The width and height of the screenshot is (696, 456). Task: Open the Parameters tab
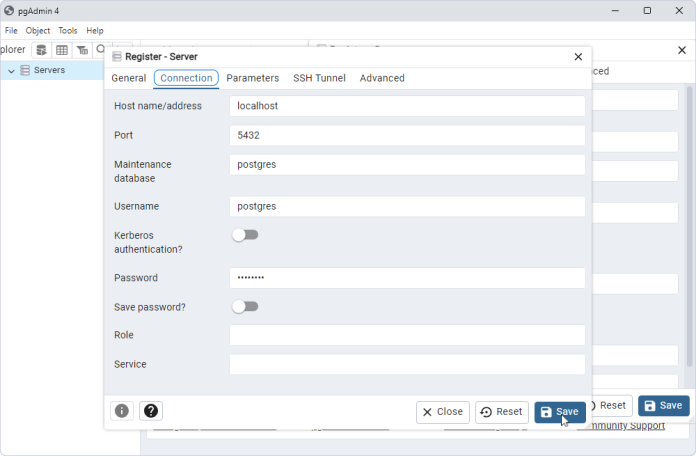(x=252, y=78)
